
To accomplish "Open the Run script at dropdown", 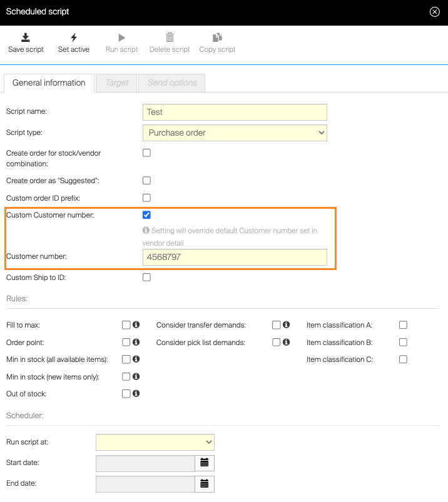I will pyautogui.click(x=155, y=442).
